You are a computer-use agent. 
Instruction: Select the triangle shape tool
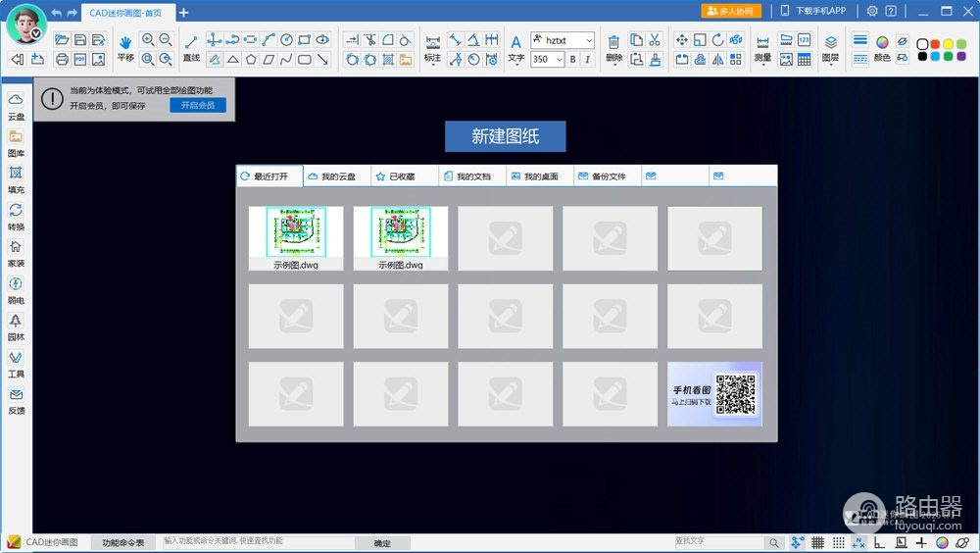tap(232, 60)
